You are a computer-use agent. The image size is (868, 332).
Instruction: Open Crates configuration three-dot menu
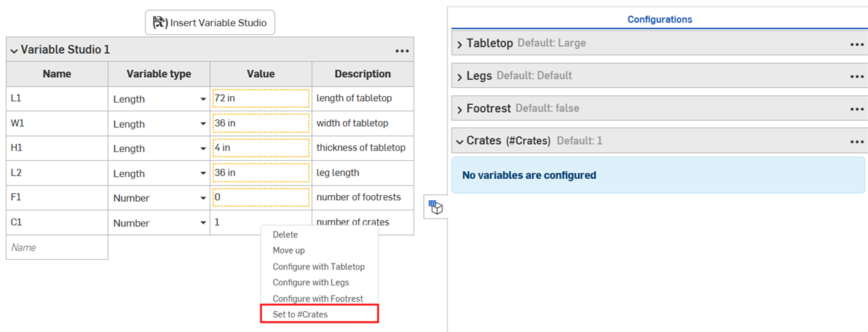pos(856,142)
